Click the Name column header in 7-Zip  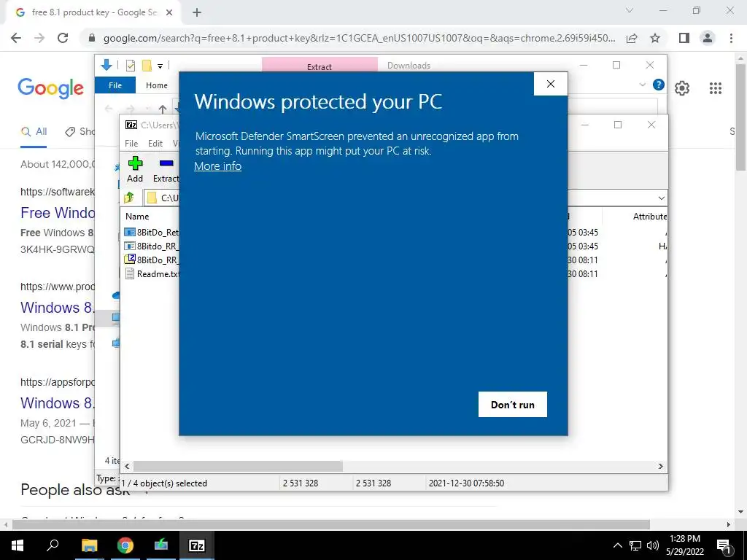[x=137, y=216]
